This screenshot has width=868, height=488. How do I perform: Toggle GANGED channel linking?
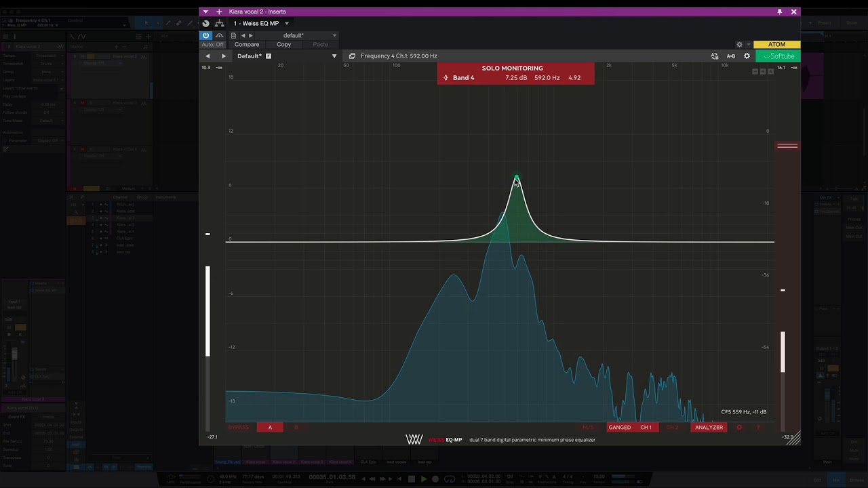point(620,428)
